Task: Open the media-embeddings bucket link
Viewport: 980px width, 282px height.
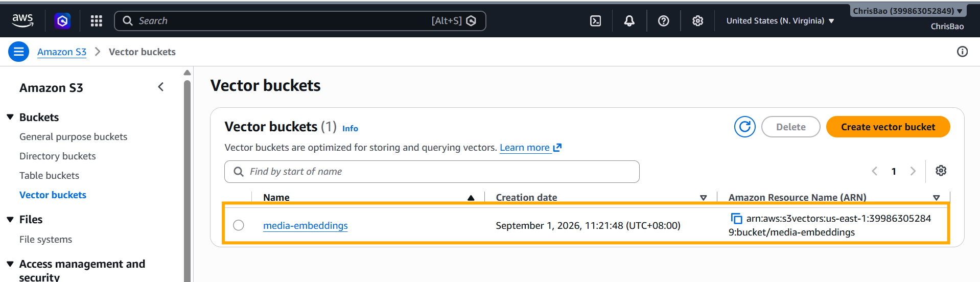Action: [x=305, y=225]
